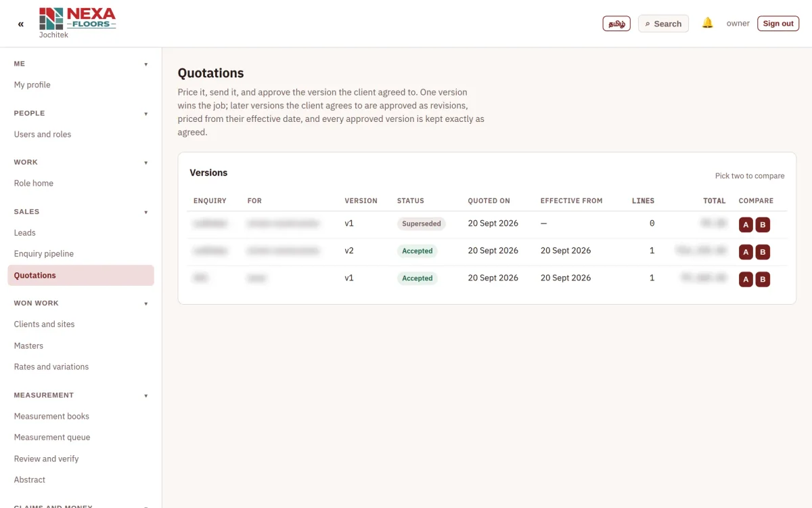812x508 pixels.
Task: Click the Versions card heading
Action: tap(208, 173)
